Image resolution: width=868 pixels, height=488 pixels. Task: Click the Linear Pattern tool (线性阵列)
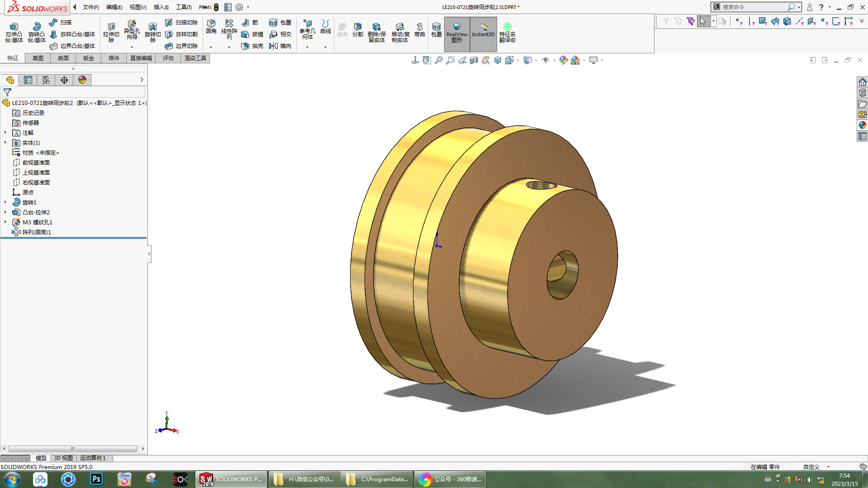click(x=229, y=30)
